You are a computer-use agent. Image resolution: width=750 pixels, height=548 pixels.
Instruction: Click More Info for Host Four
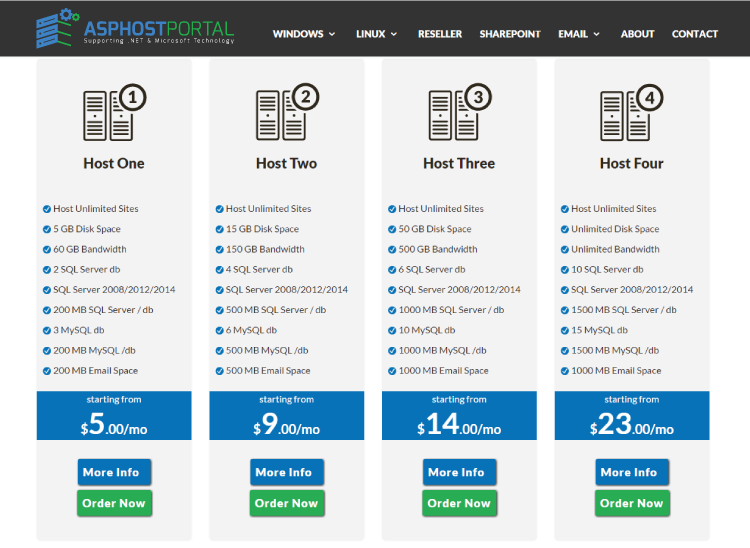[x=632, y=472]
